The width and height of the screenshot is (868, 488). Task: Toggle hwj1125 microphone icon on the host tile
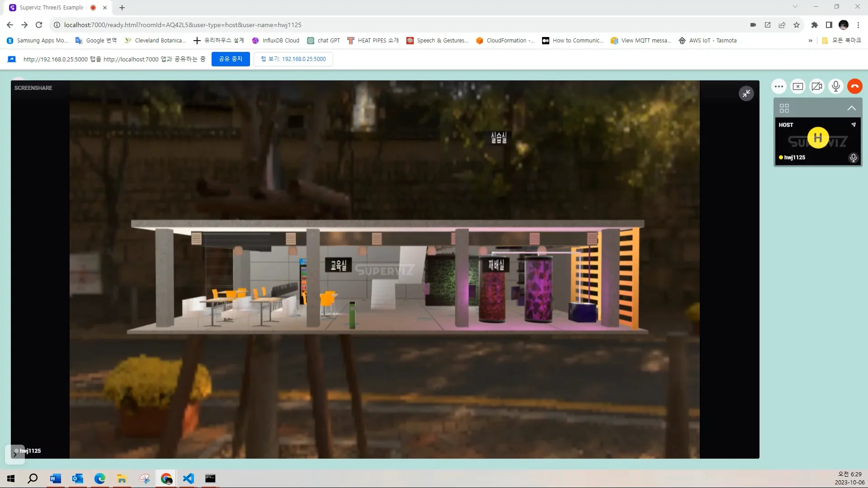(x=854, y=158)
